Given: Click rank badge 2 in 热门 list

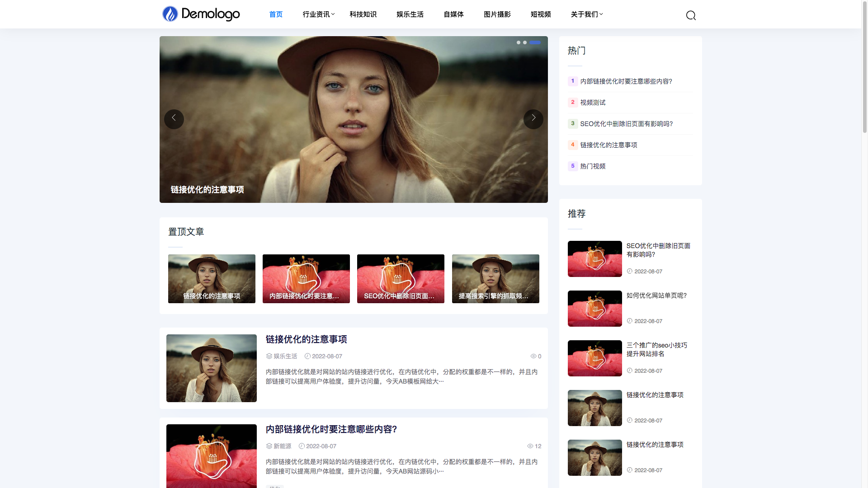Looking at the screenshot, I should (573, 102).
